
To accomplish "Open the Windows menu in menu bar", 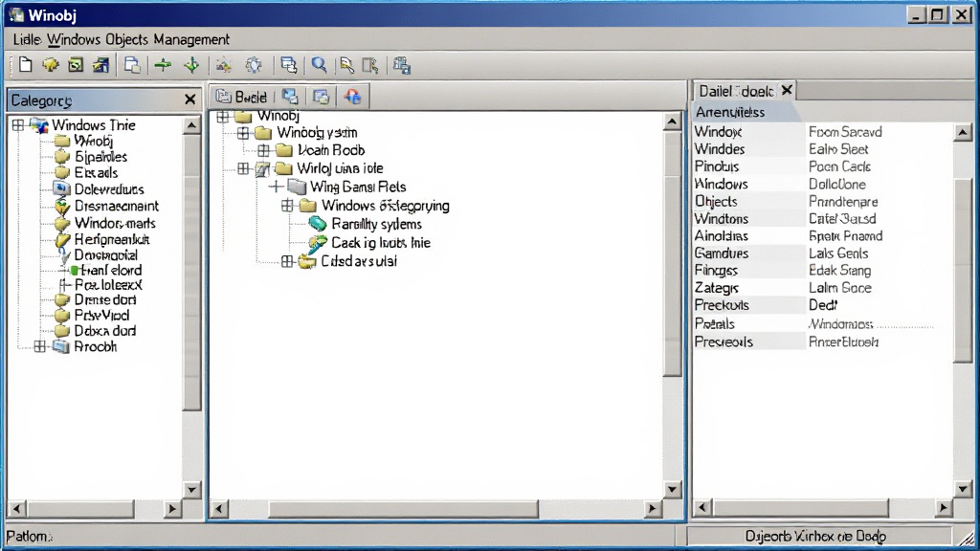I will pos(74,39).
